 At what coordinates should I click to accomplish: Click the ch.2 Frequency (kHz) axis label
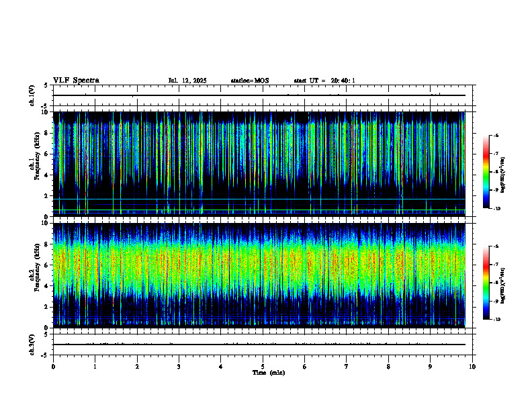point(35,267)
